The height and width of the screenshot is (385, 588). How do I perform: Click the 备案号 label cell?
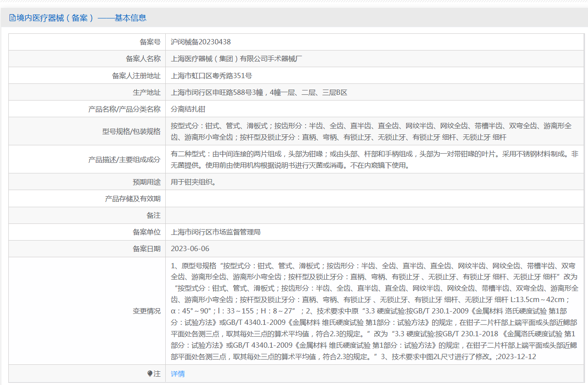(150, 42)
